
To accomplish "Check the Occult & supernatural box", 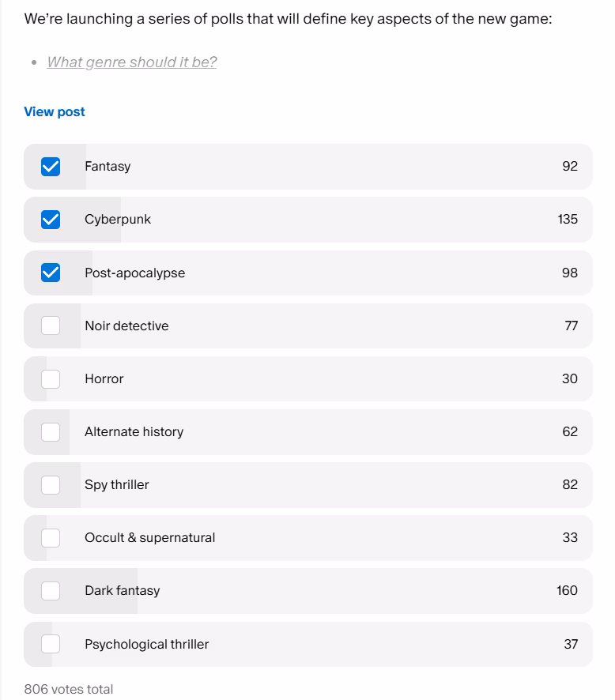I will [51, 537].
